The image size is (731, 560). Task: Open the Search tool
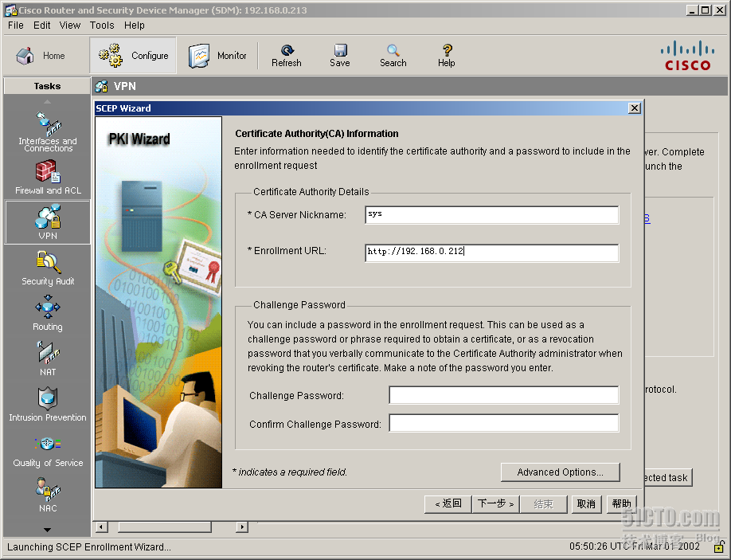tap(393, 56)
